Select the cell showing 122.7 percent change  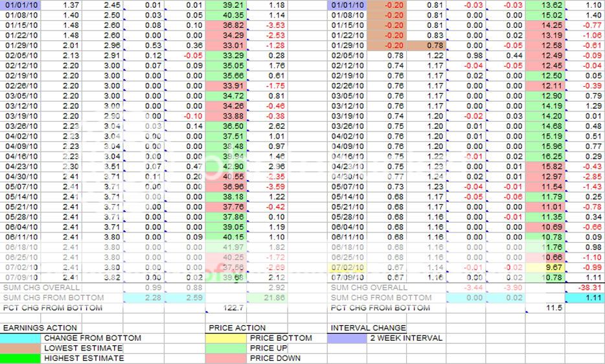[x=227, y=308]
